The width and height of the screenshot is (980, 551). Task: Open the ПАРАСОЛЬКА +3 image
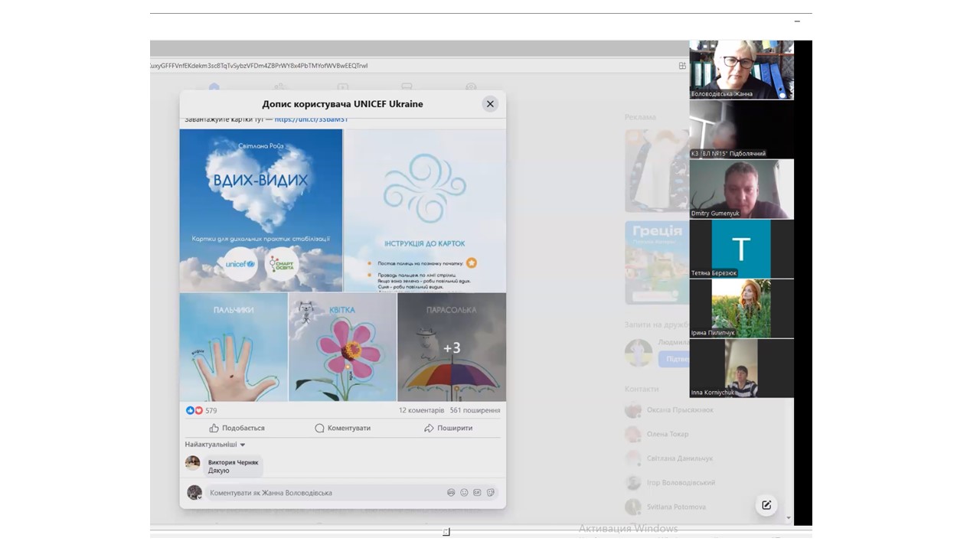tap(452, 347)
